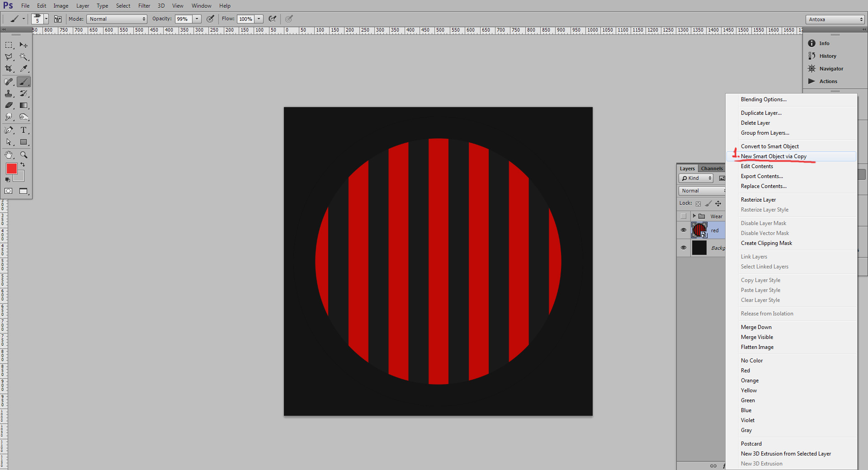Screen dimensions: 868x470
Task: Select the Healing Brush tool
Action: [x=9, y=82]
